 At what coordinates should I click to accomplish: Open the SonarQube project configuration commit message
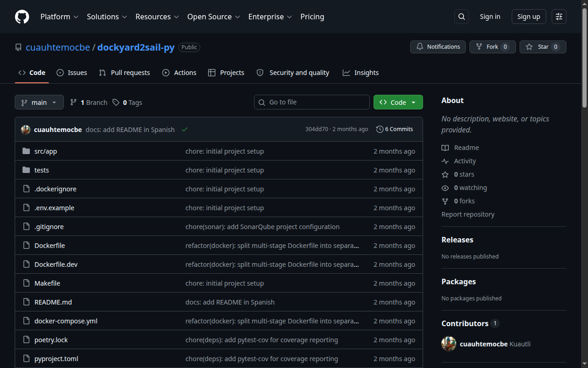[x=263, y=227]
